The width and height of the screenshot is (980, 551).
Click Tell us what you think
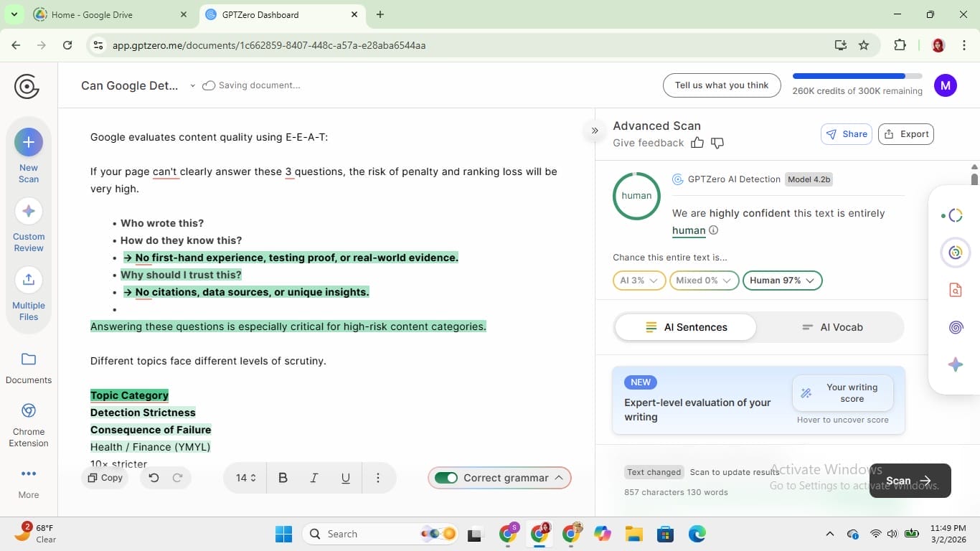[720, 85]
